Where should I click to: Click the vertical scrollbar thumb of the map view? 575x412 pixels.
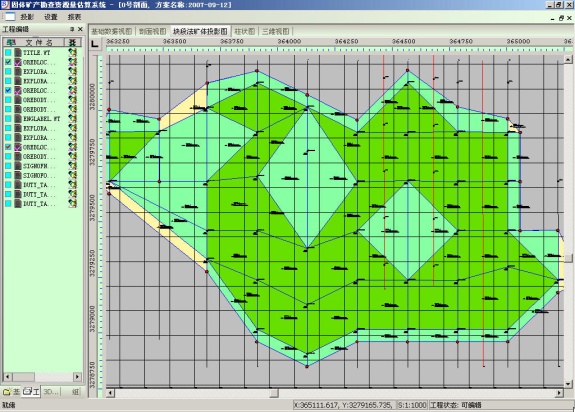tap(568, 258)
